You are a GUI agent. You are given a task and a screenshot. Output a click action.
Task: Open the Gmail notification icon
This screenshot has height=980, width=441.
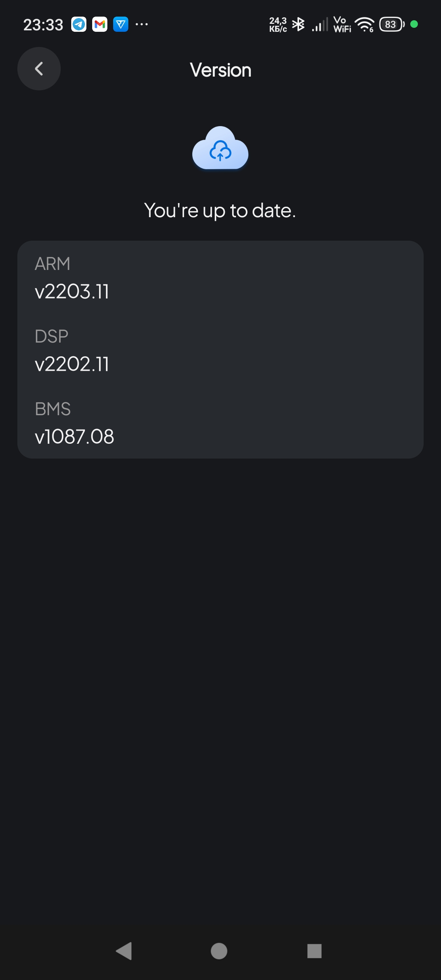tap(100, 25)
